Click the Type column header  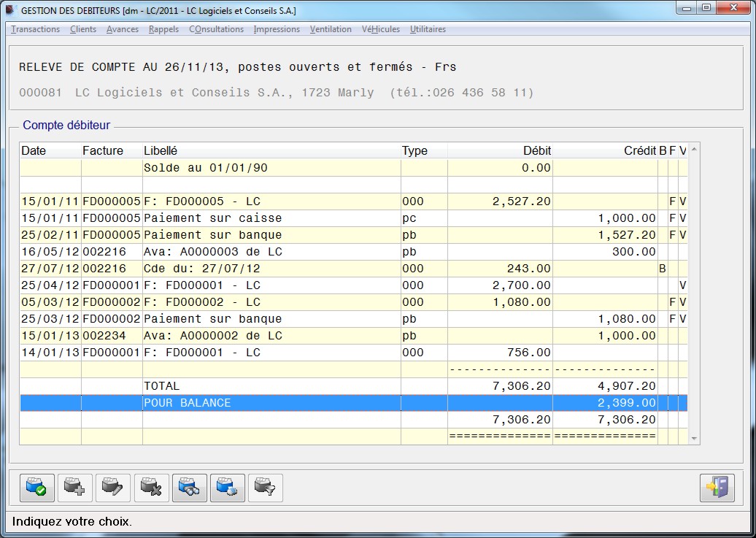pos(424,150)
